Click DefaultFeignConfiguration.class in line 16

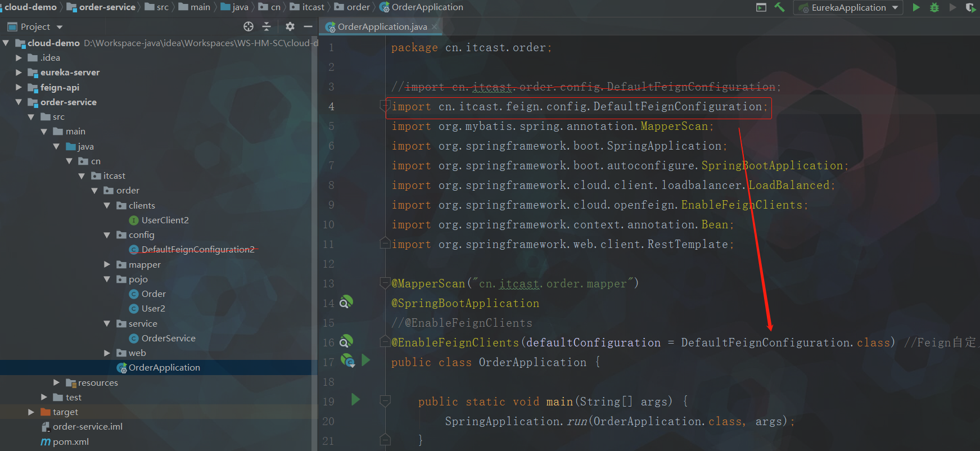point(785,342)
